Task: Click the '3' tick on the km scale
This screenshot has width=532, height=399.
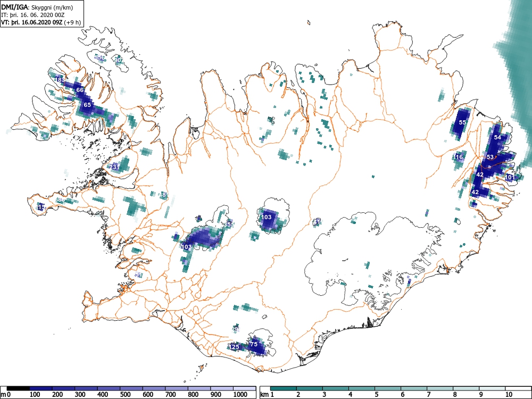Action: pos(325,394)
